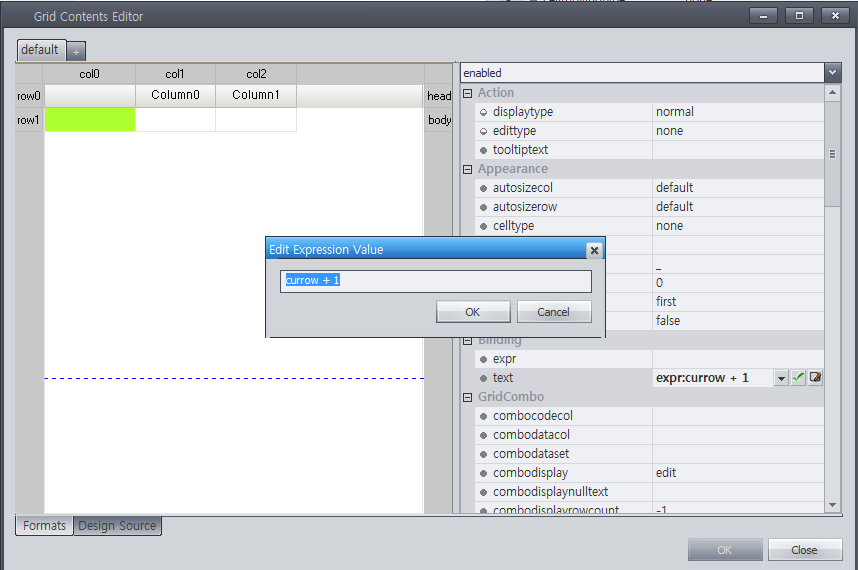The image size is (858, 570).
Task: Select the edittype property row
Action: click(650, 131)
